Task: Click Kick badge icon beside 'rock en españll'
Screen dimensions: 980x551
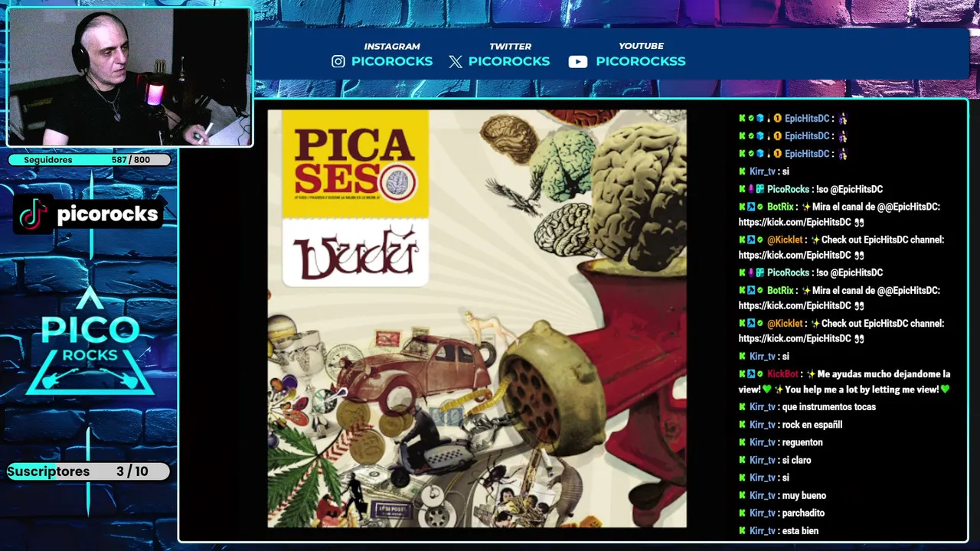Action: pos(742,425)
